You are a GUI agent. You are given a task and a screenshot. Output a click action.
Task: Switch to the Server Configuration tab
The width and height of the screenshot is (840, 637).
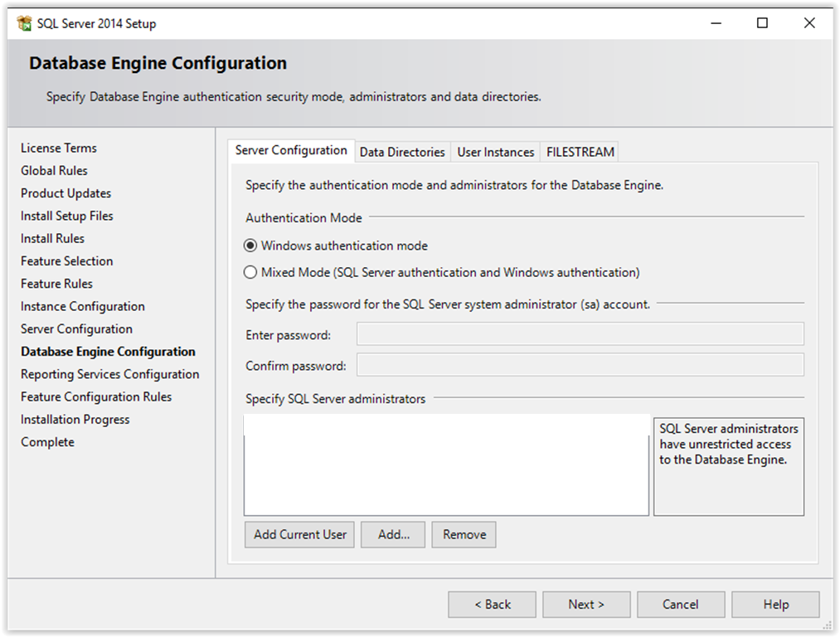[291, 151]
